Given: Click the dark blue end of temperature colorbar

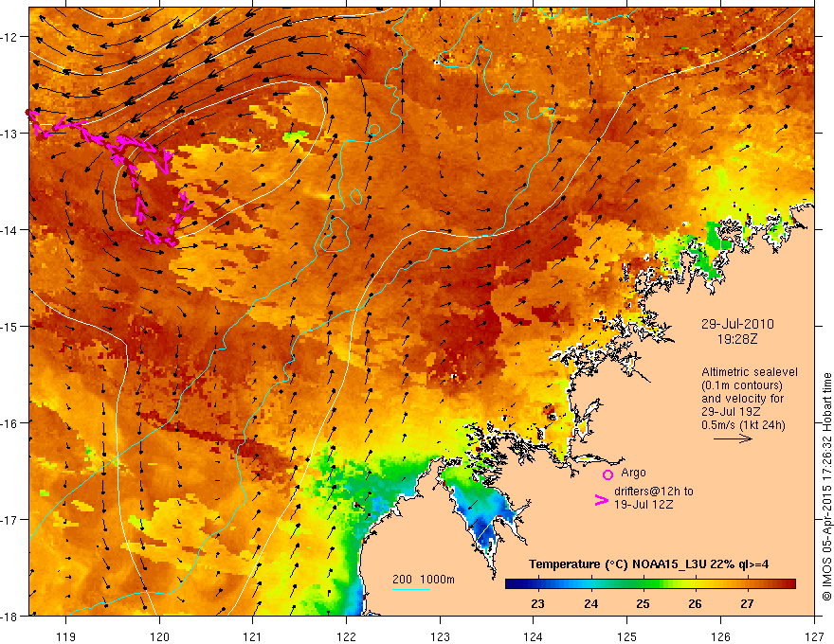Looking at the screenshot, I should click(x=516, y=584).
